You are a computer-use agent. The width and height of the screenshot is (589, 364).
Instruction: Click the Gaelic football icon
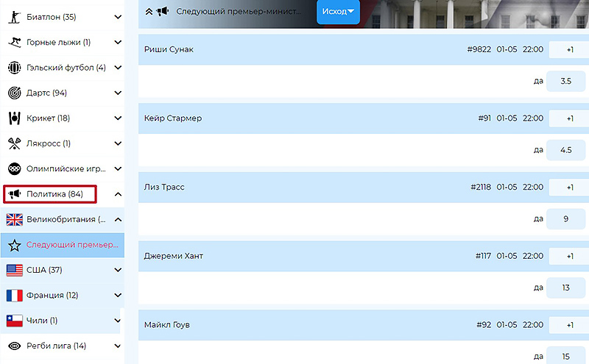(14, 68)
